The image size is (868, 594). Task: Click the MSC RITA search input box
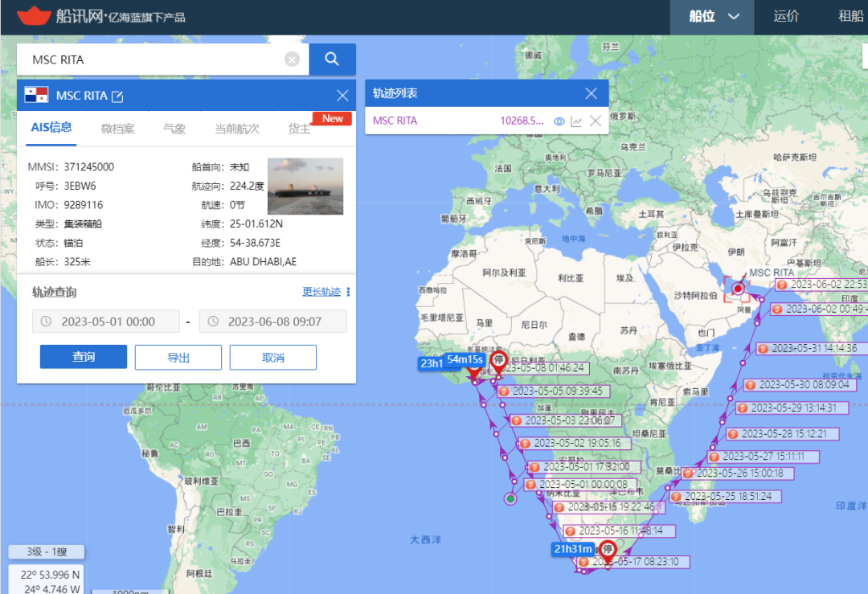coord(162,59)
